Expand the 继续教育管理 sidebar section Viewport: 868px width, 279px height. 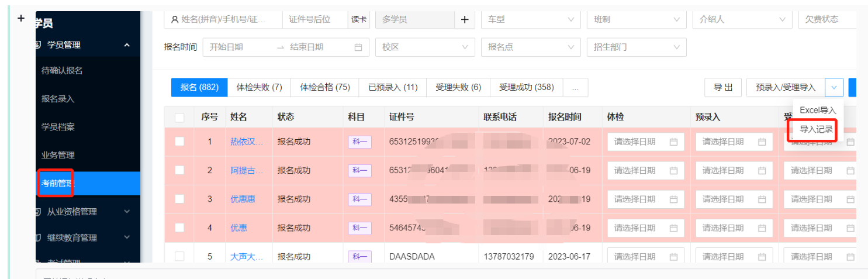tap(127, 237)
